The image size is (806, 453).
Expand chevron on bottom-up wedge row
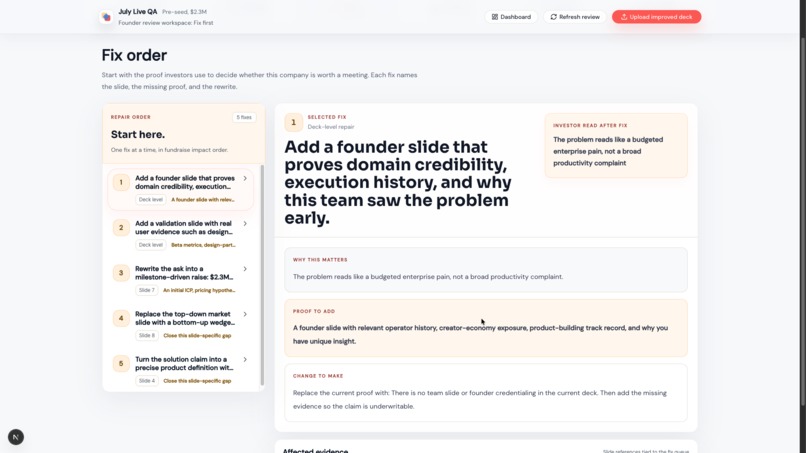point(245,314)
